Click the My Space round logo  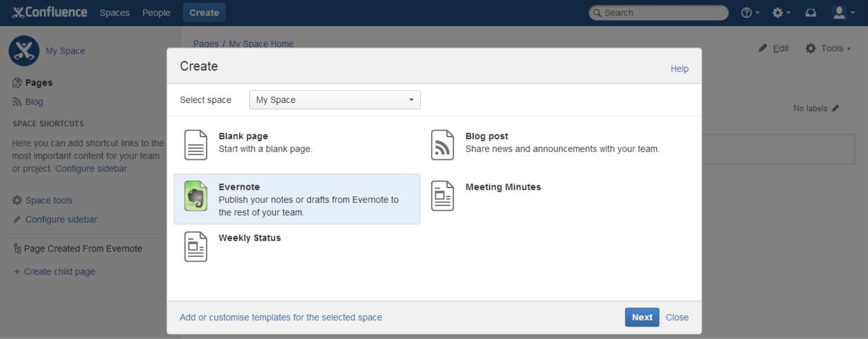(24, 51)
